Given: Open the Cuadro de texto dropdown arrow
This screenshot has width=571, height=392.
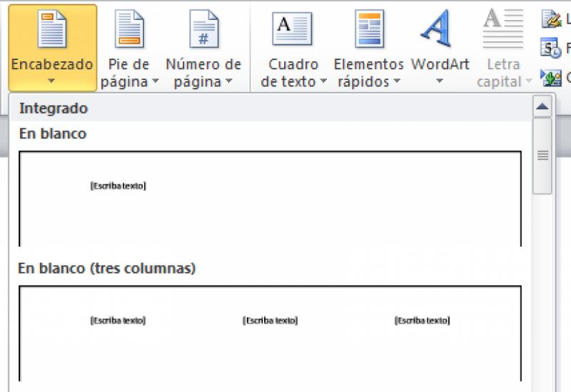Looking at the screenshot, I should (x=323, y=82).
